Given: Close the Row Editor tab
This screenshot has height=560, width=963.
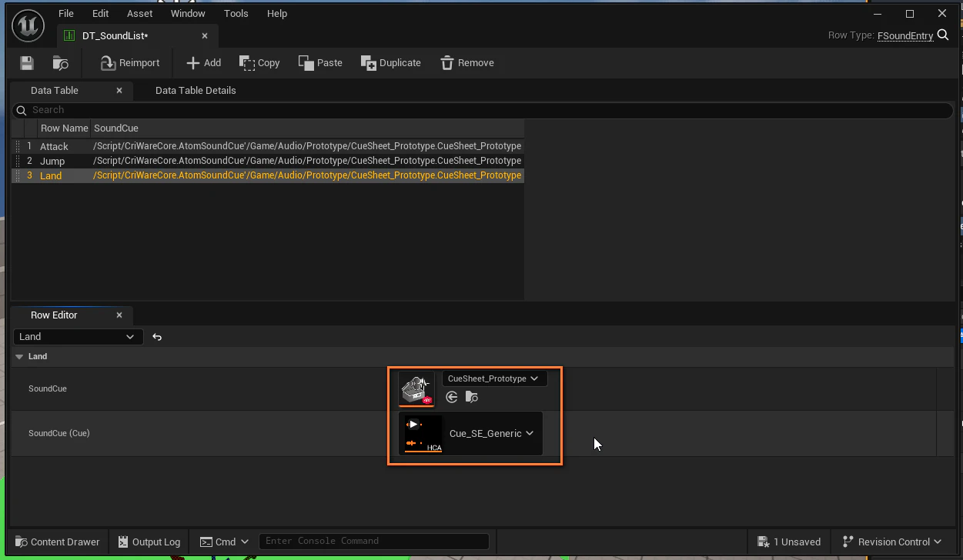Looking at the screenshot, I should click(x=119, y=315).
